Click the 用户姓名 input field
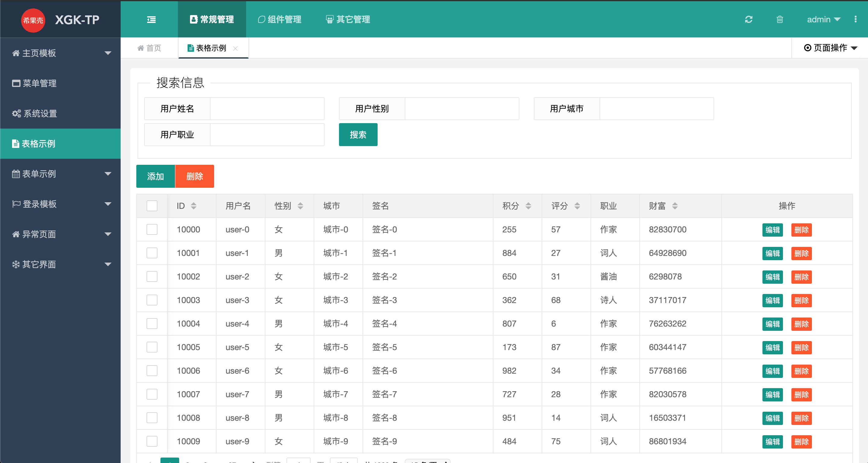Viewport: 868px width, 463px height. (x=267, y=109)
